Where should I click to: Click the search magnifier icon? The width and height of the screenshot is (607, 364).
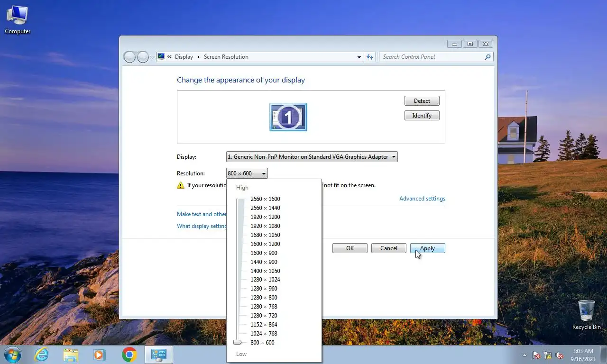click(x=487, y=57)
